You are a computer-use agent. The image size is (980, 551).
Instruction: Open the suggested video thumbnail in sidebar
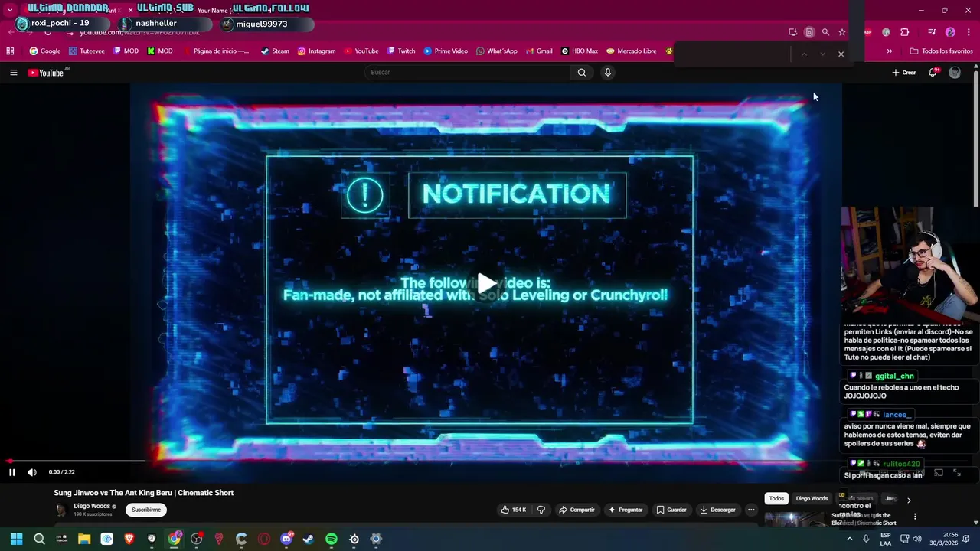point(796,519)
